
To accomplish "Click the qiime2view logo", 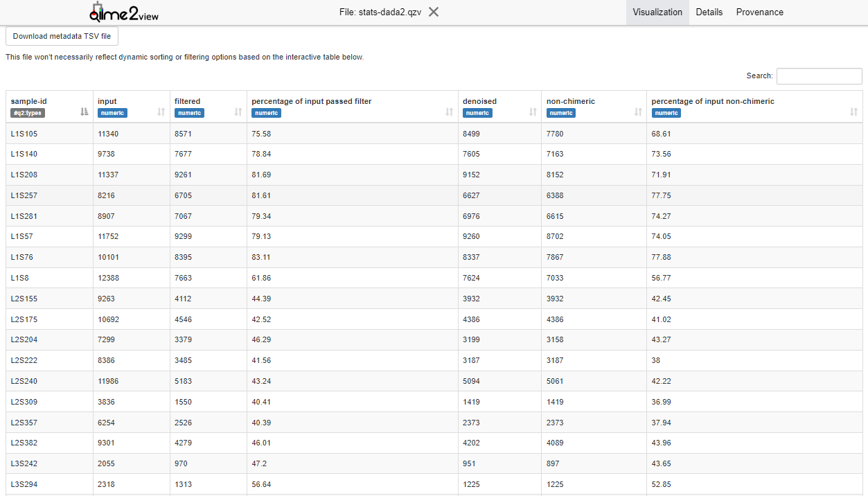I will (124, 12).
